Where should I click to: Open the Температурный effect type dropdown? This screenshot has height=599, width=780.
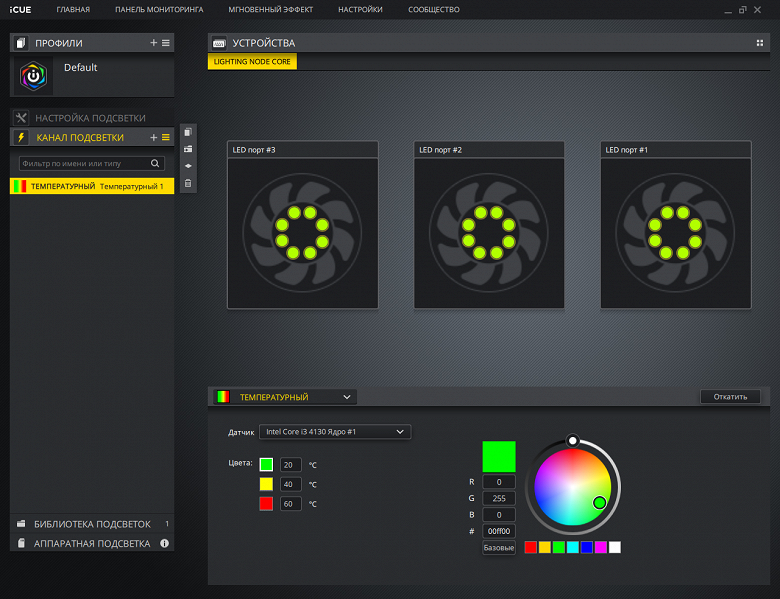tap(285, 397)
